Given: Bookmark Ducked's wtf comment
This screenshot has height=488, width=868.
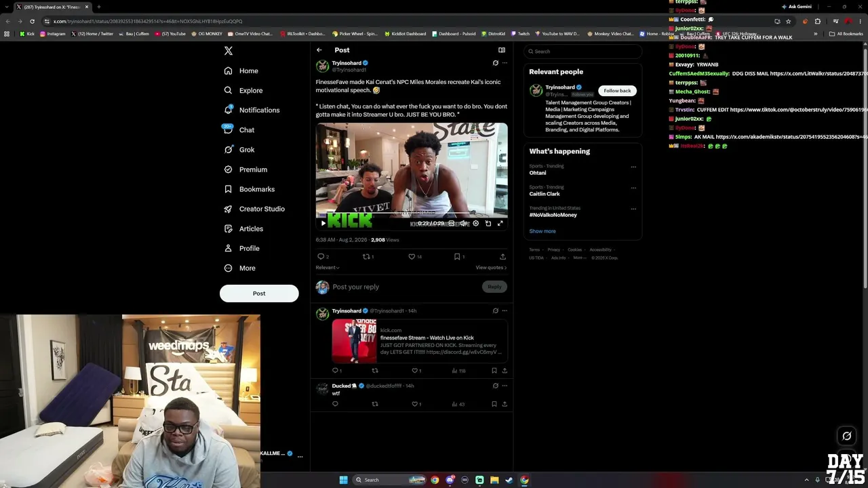Looking at the screenshot, I should [494, 404].
